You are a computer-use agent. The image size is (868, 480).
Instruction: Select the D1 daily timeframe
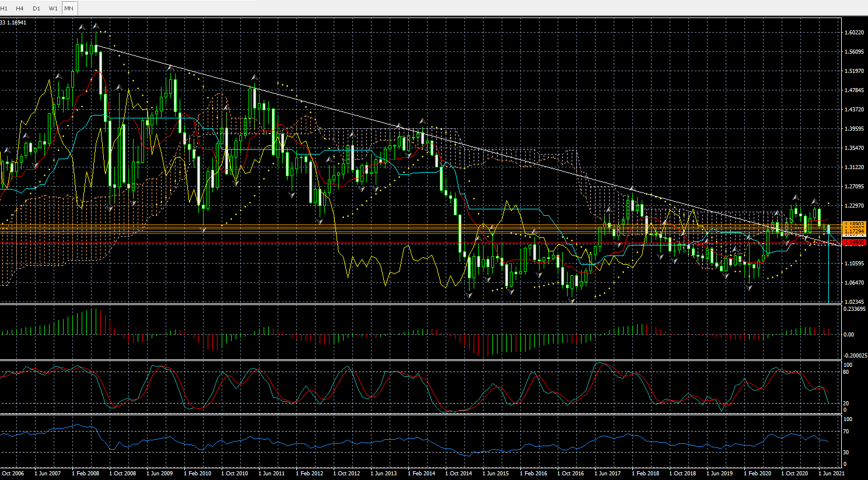(37, 8)
